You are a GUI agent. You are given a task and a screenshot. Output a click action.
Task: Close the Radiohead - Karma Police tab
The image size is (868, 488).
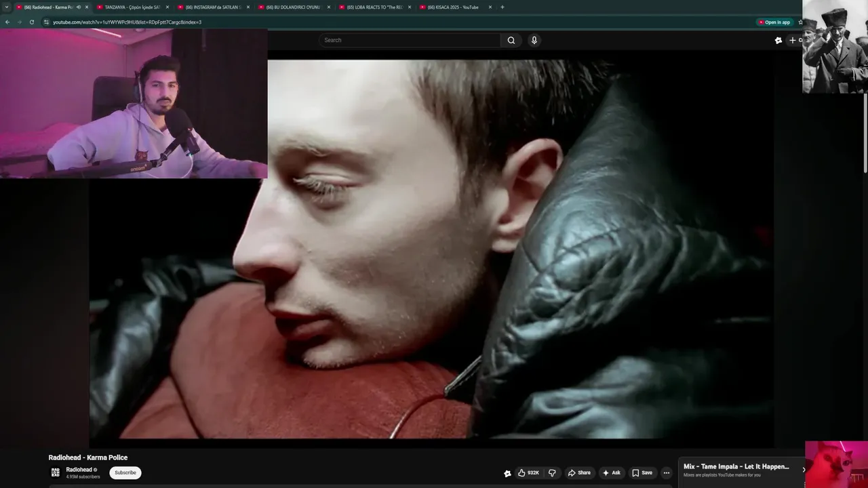click(x=87, y=7)
